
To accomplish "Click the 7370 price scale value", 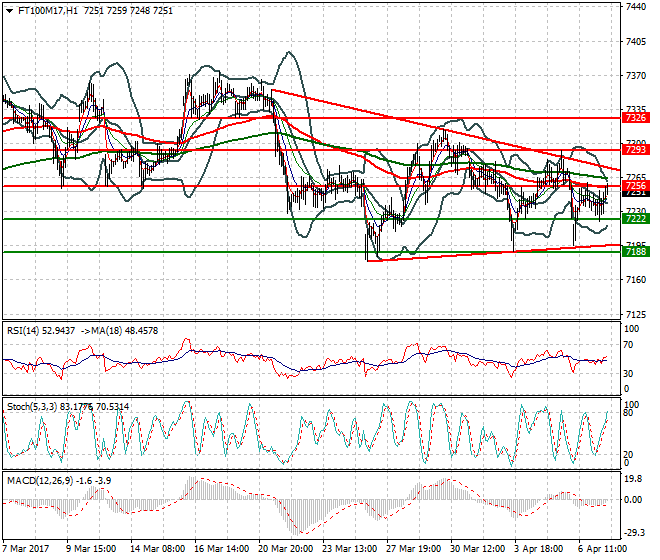I will click(x=636, y=76).
